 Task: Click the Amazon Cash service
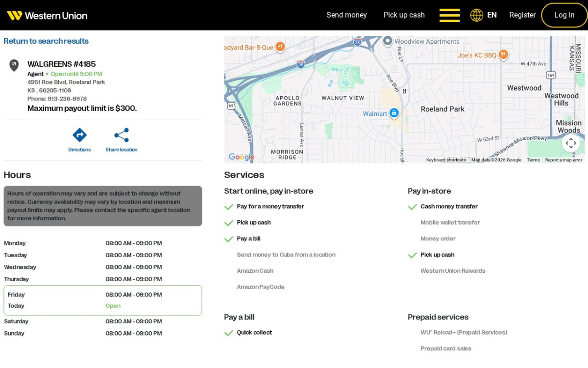click(x=255, y=271)
